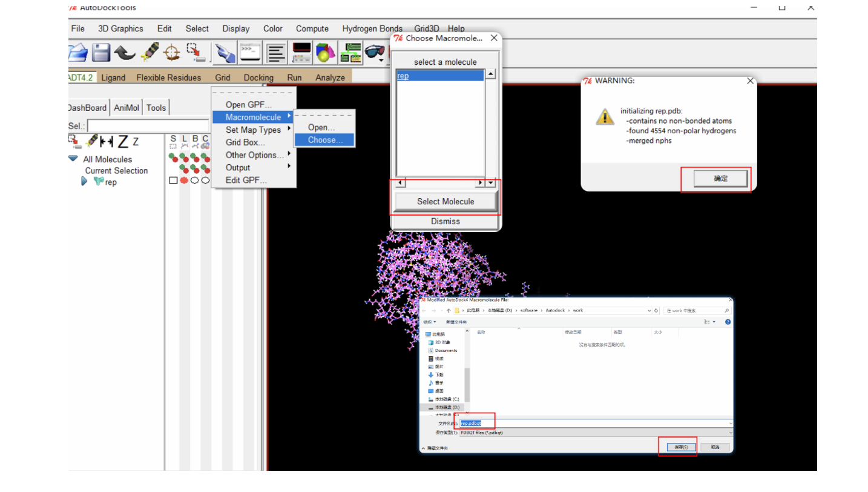Click the dashboard pencil eraser icon
This screenshot has height=492, width=868.
(92, 141)
